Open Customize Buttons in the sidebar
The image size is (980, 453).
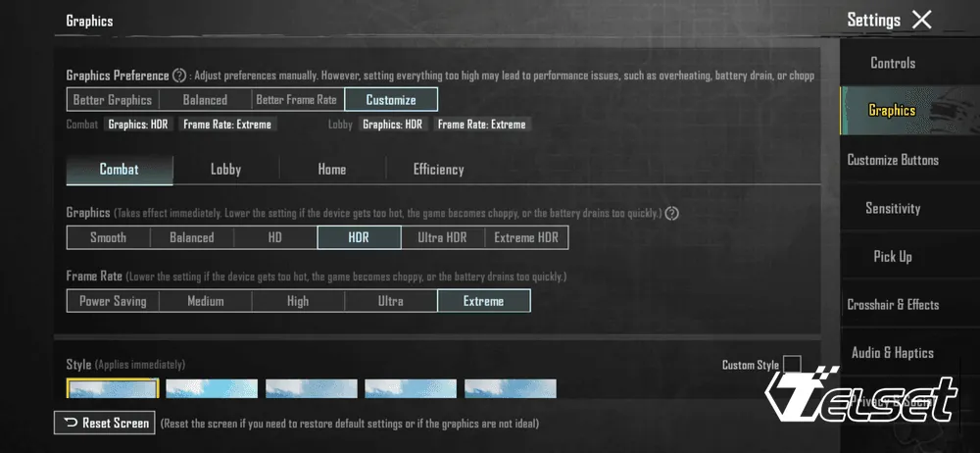893,160
